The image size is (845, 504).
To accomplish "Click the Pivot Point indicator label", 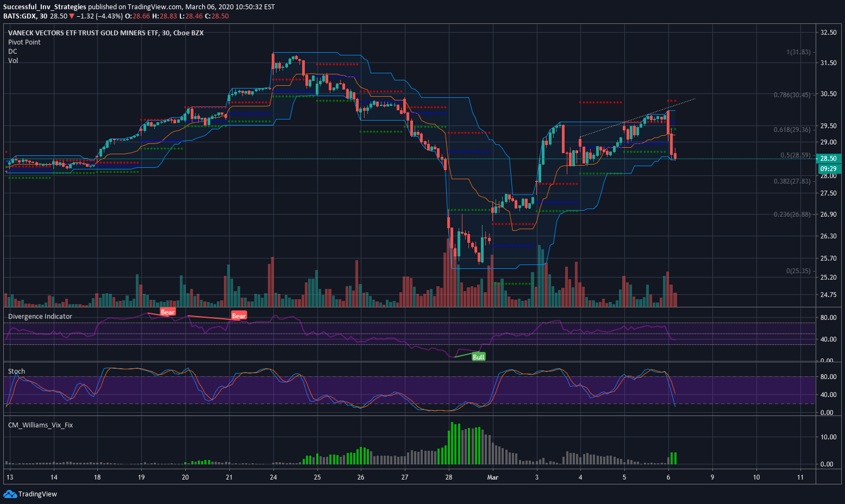I will (24, 42).
